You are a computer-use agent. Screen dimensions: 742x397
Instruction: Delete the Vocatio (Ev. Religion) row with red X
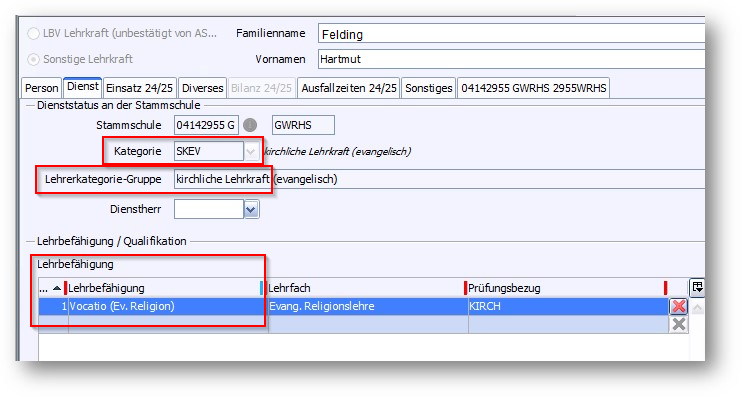[679, 306]
